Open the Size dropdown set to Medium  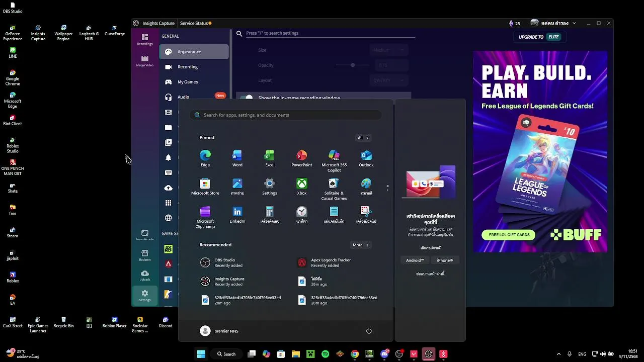point(389,50)
